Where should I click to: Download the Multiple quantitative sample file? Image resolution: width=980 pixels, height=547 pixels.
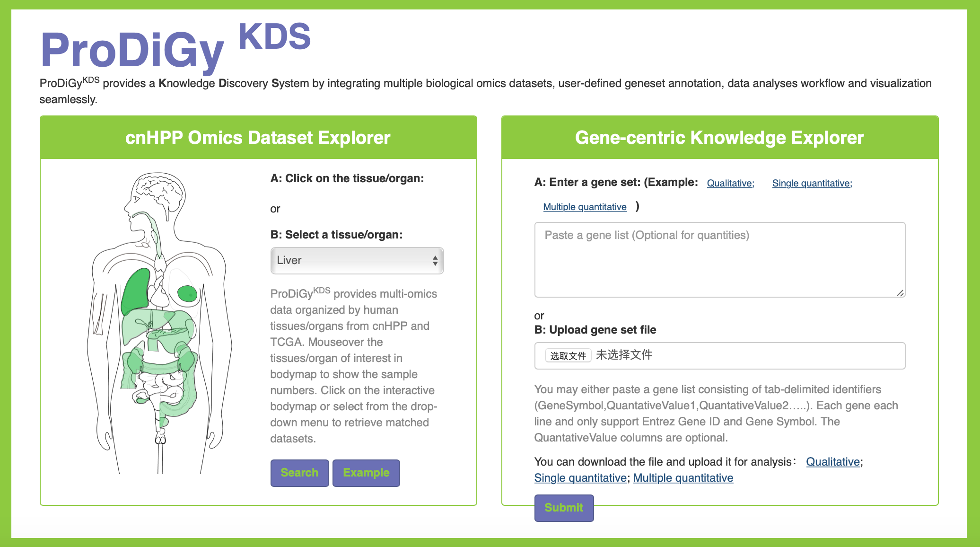tap(683, 478)
